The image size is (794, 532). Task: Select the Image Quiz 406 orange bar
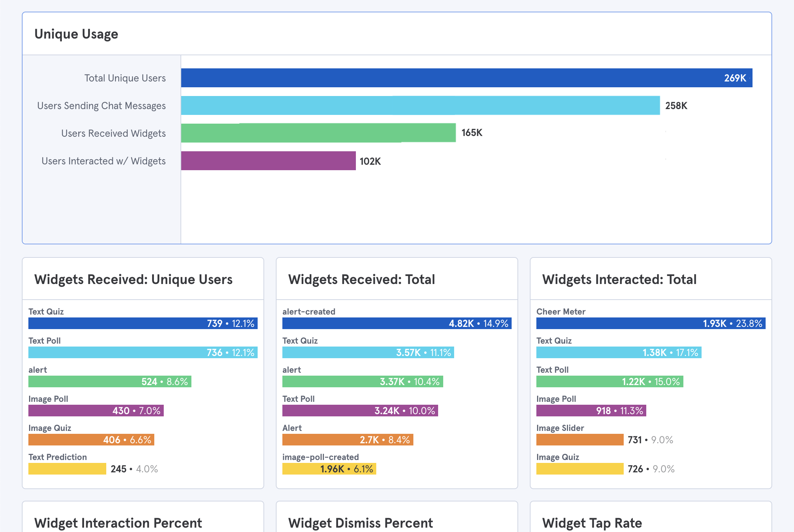point(91,440)
